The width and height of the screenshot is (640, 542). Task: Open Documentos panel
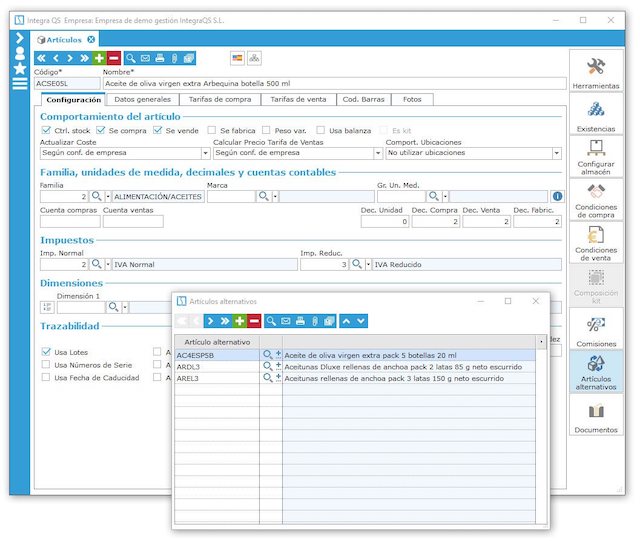click(596, 415)
